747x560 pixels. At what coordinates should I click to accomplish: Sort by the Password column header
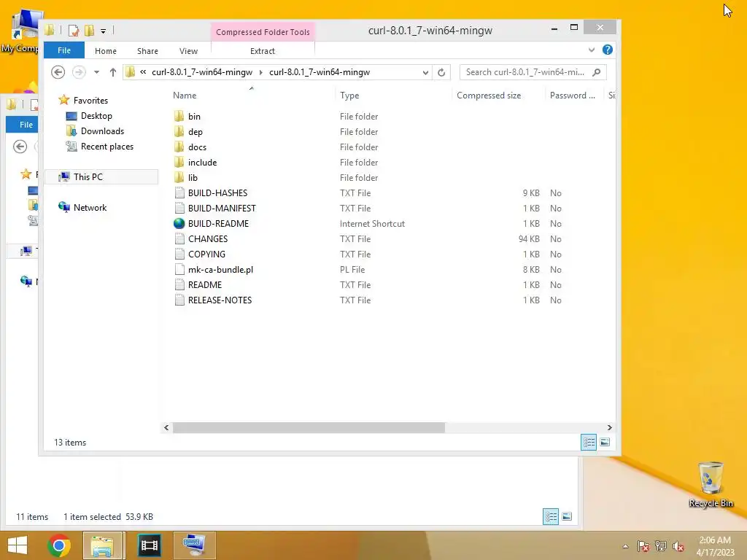(572, 96)
